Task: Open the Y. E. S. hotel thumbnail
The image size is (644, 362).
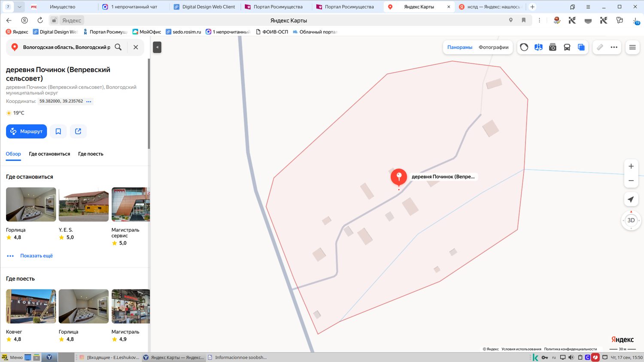Action: 84,205
